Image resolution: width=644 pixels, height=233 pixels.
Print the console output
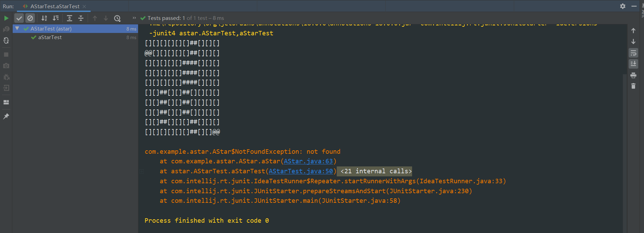point(633,75)
